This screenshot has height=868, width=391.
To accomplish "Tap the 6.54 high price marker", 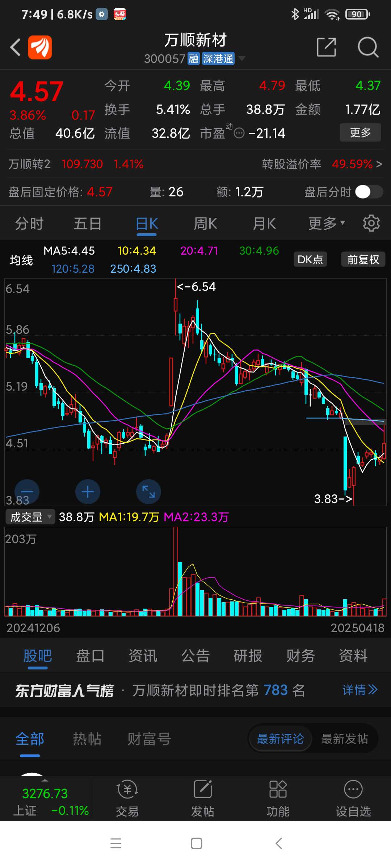I will (196, 287).
